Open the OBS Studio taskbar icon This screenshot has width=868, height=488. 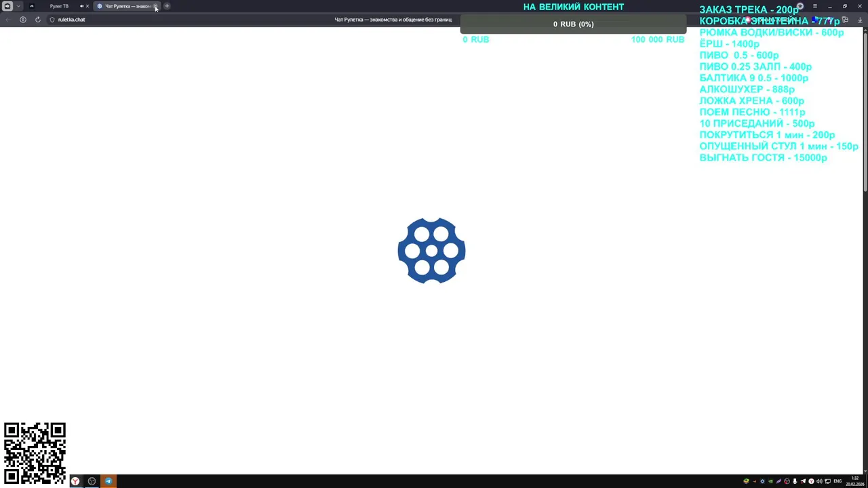click(x=92, y=481)
